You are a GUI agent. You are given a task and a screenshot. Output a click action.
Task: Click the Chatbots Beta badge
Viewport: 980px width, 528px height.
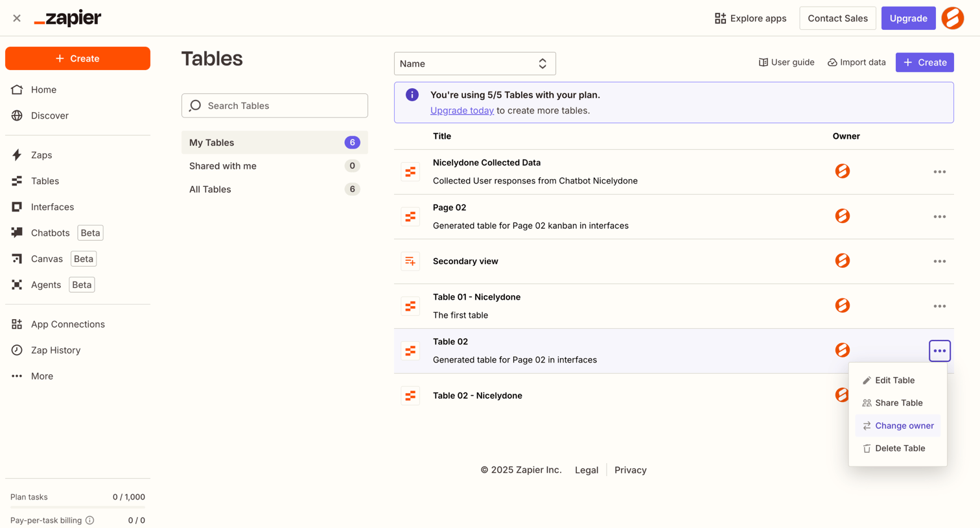(90, 233)
